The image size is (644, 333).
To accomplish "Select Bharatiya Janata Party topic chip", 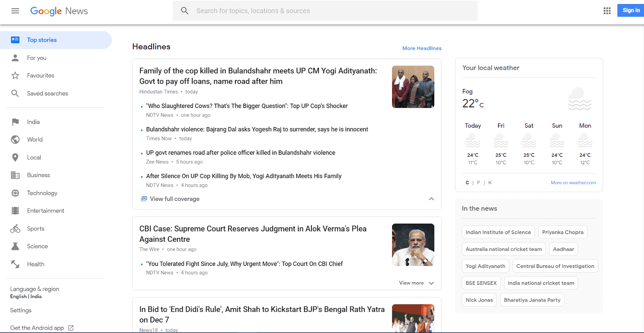I will click(532, 300).
